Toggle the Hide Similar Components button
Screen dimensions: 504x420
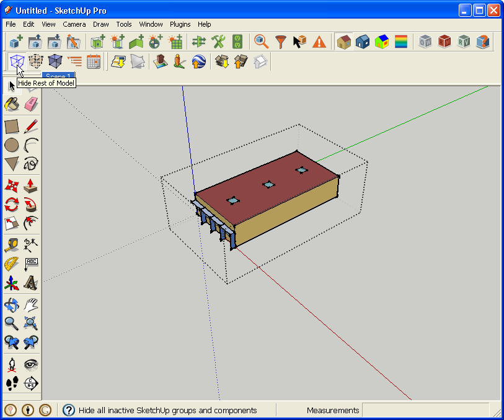pos(35,61)
